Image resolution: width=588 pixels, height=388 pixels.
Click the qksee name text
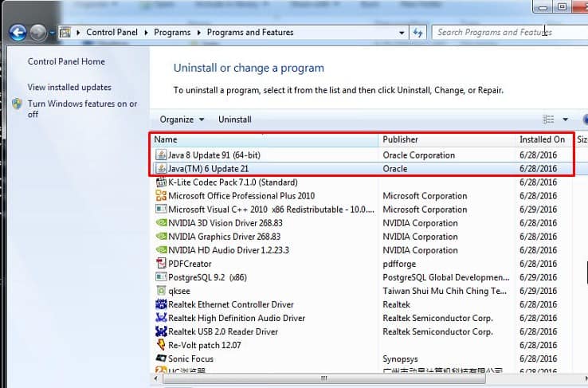179,292
